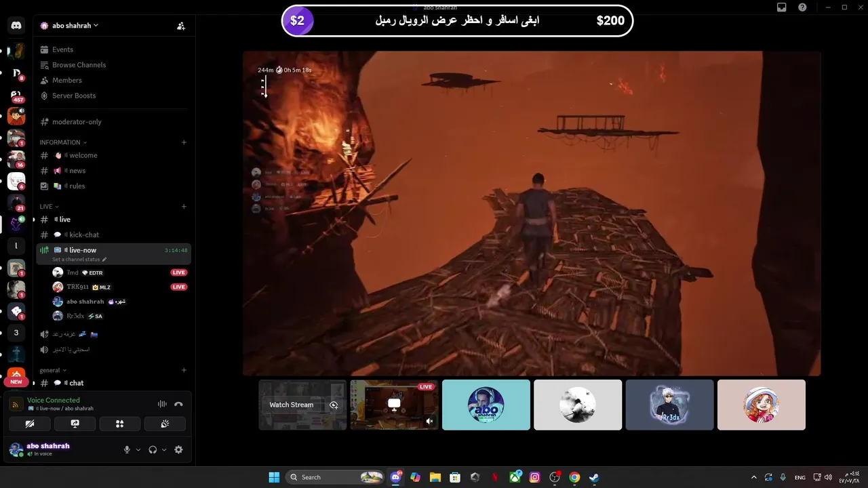Image resolution: width=868 pixels, height=488 pixels.
Task: Toggle noise suppression waveform icon
Action: coord(162,404)
